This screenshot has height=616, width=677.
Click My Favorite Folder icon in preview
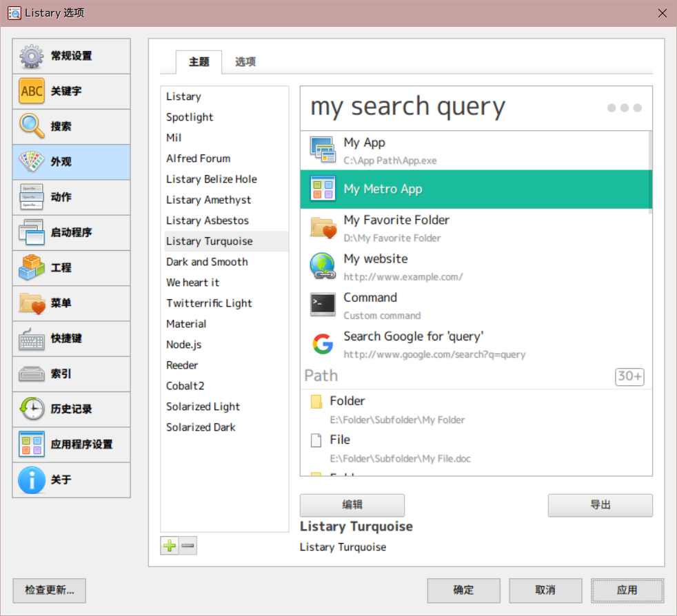tap(323, 227)
